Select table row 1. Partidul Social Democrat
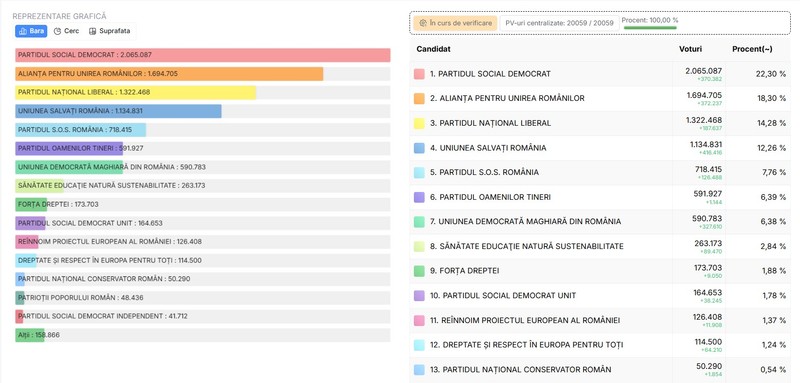 click(x=600, y=74)
